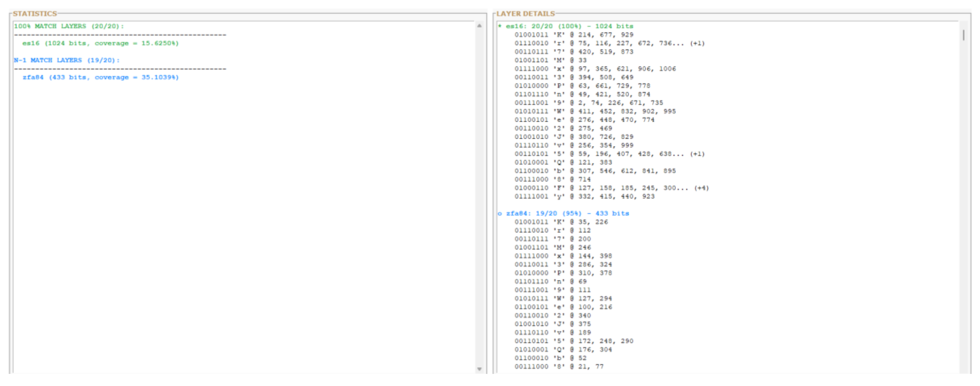Select the es16 coverage line in Statistics
The image size is (980, 386).
(x=100, y=43)
